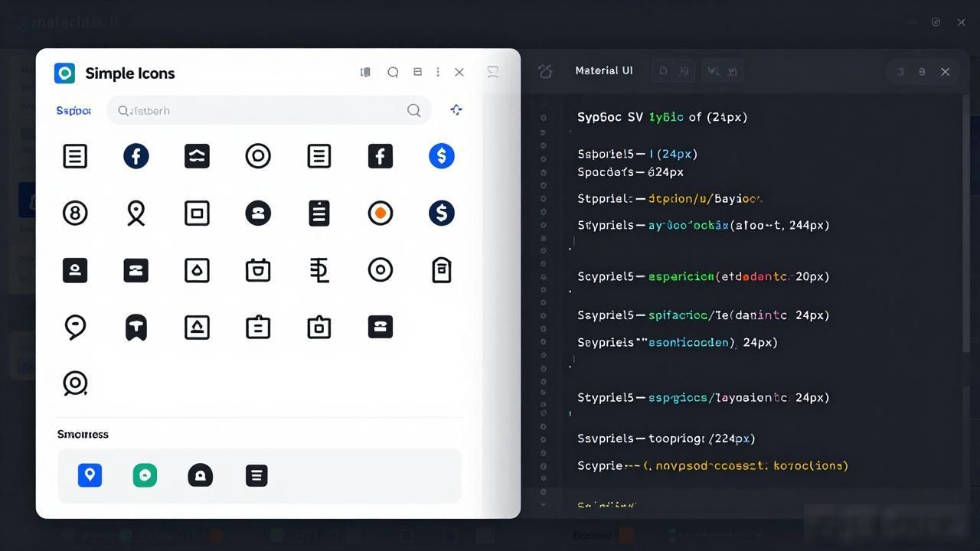
Task: Select the square Facebook icon
Action: click(381, 156)
